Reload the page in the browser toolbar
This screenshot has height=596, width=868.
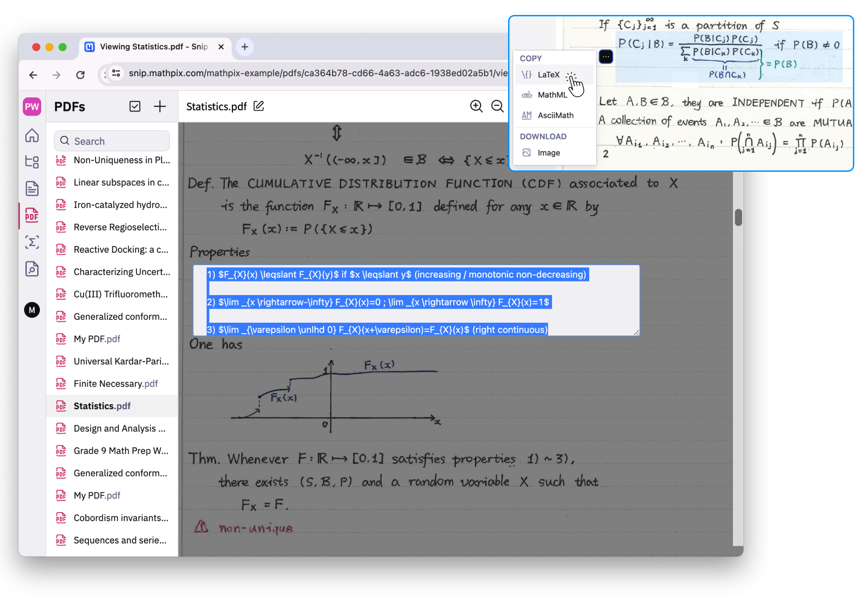(80, 75)
